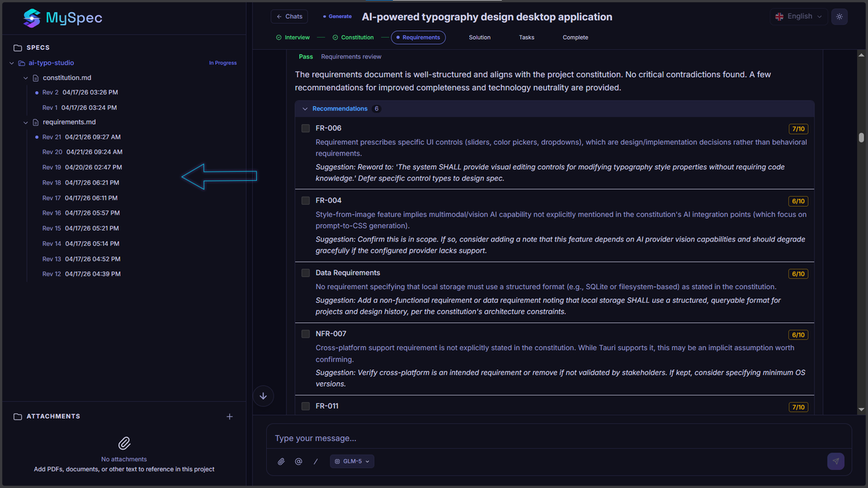
Task: Collapse the ai-typo-studio tree chevron
Action: [12, 63]
